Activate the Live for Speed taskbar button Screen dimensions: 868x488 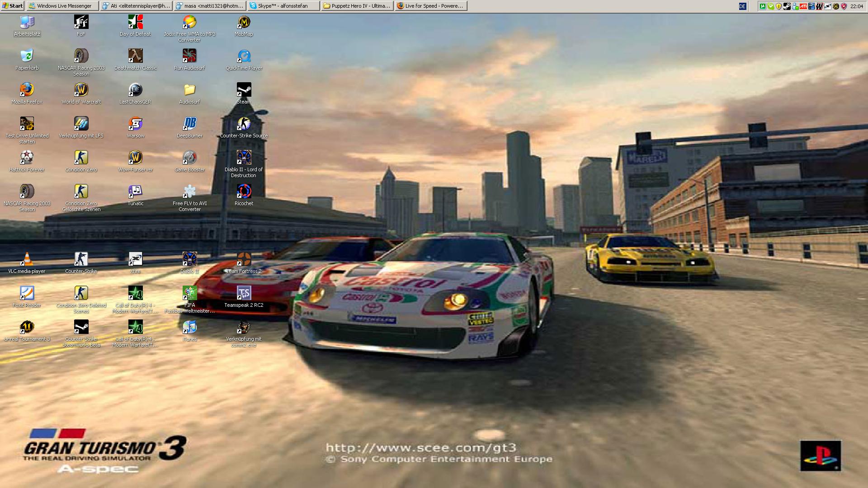[430, 6]
